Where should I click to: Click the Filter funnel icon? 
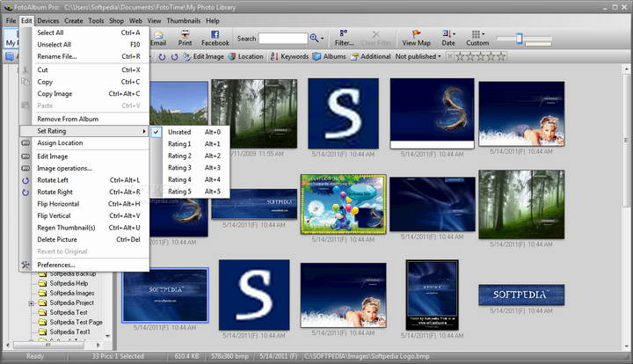pos(344,33)
